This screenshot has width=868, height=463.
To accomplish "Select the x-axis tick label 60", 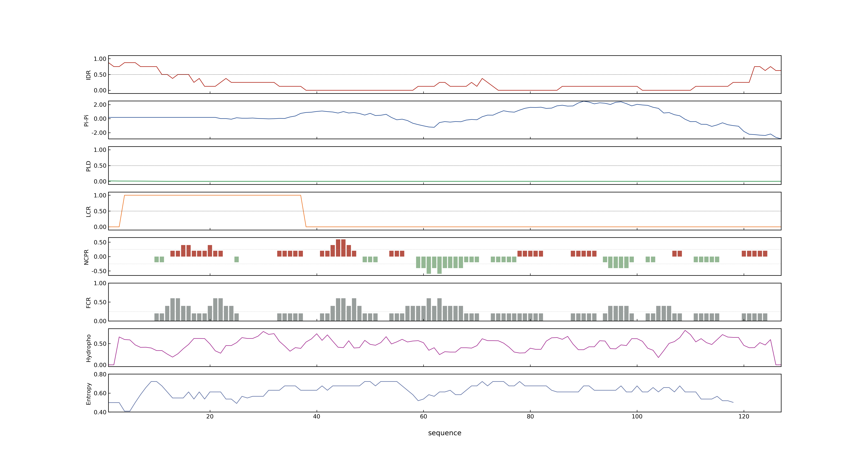I will pyautogui.click(x=424, y=416).
